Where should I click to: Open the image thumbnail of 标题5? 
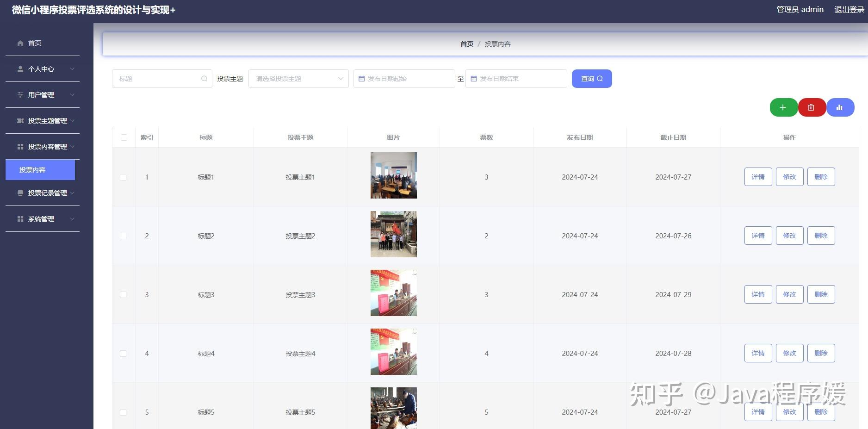click(x=393, y=408)
